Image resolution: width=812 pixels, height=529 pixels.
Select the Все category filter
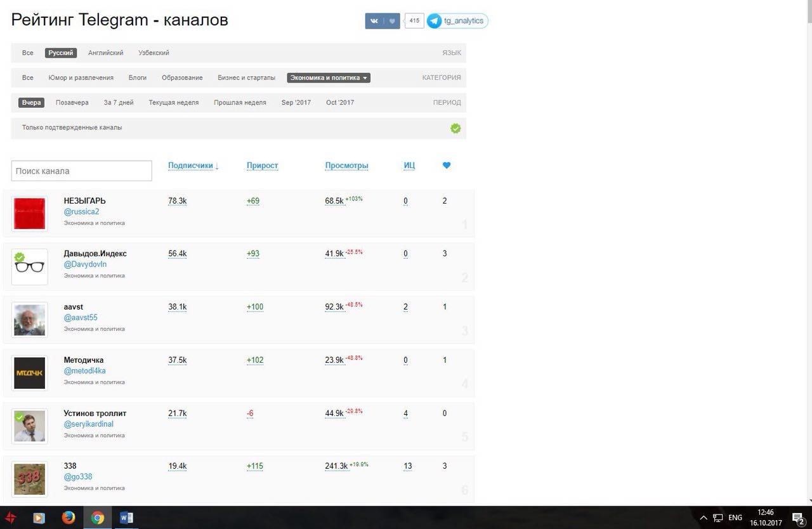point(28,77)
